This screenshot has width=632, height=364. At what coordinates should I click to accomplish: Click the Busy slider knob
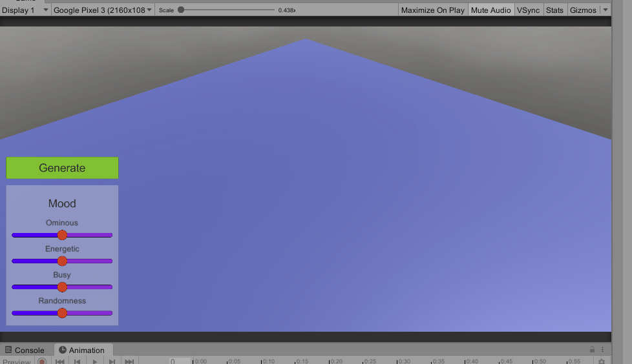[x=62, y=287]
